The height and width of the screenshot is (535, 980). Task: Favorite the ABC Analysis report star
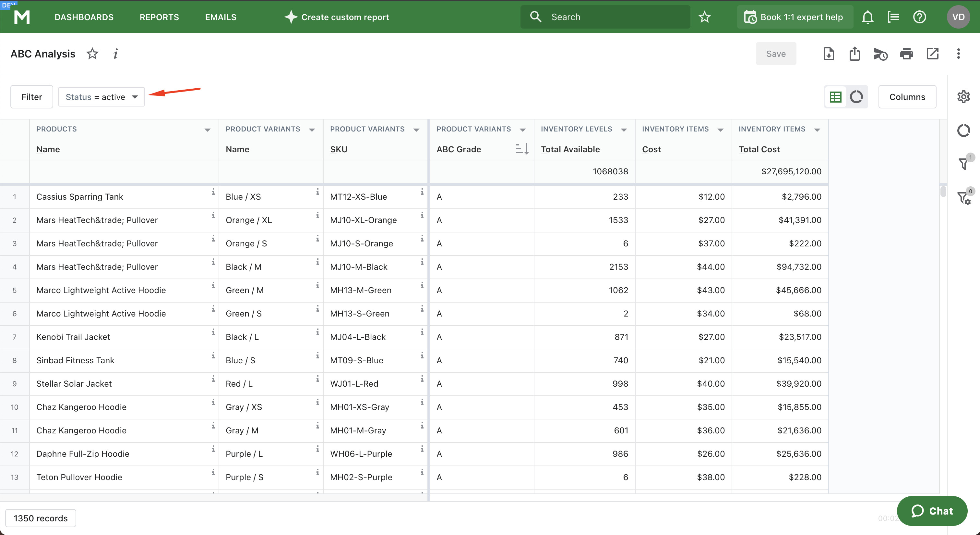(92, 54)
